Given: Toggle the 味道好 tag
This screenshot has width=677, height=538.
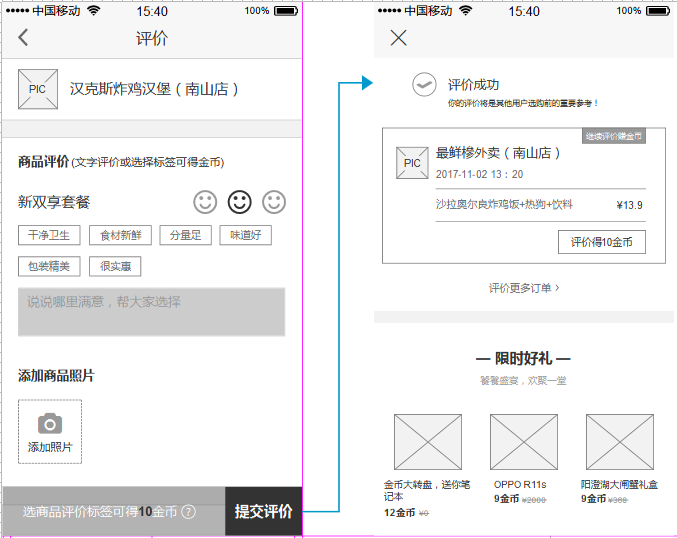Looking at the screenshot, I should (246, 235).
